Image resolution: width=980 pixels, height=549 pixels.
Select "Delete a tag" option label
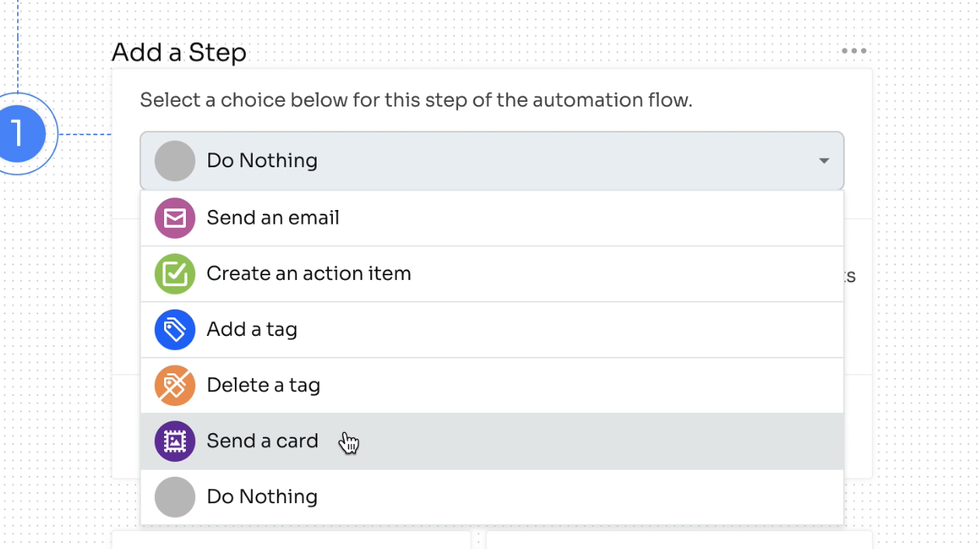click(264, 386)
